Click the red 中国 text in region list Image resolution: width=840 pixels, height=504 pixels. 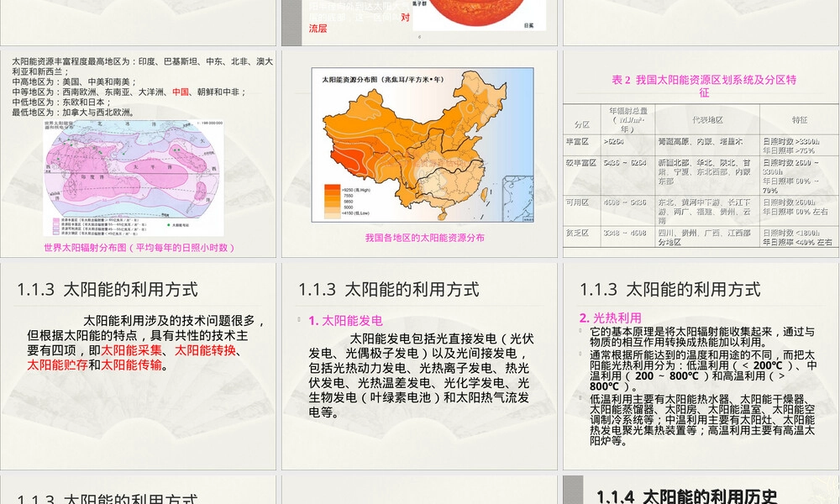181,92
